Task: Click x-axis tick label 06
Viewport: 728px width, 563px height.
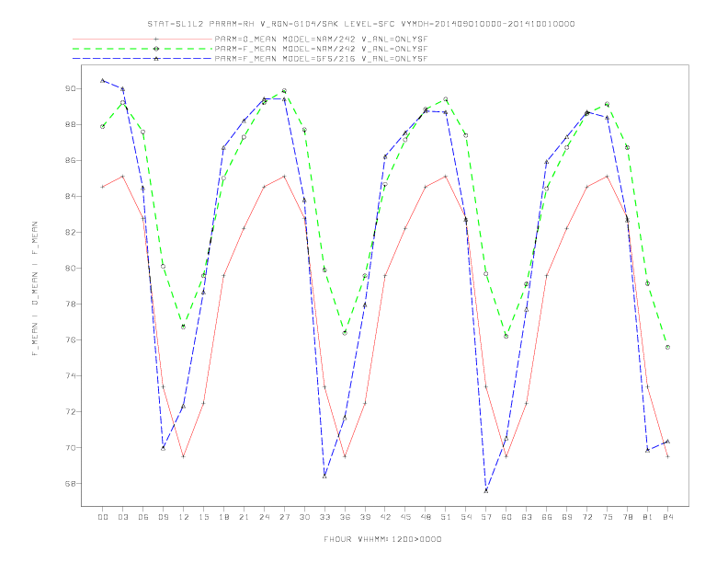Action: 143,517
